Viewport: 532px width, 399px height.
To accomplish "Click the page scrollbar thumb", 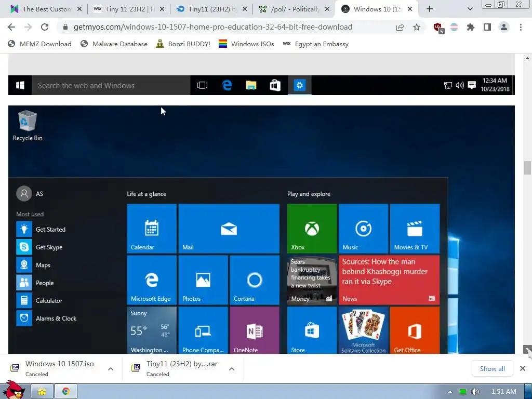I will tap(527, 168).
